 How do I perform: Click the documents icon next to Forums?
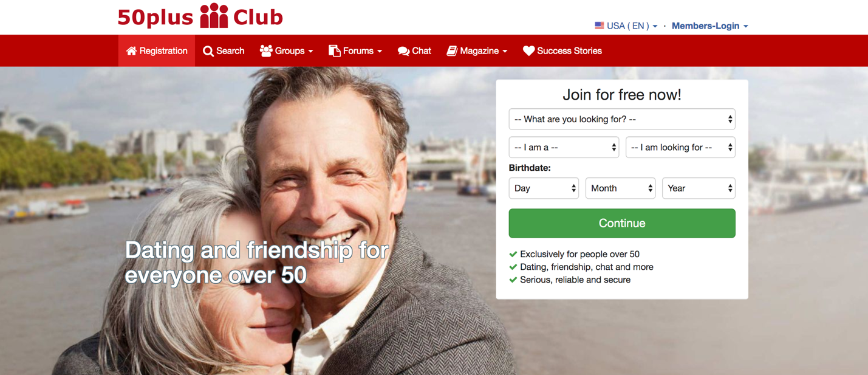(x=334, y=51)
